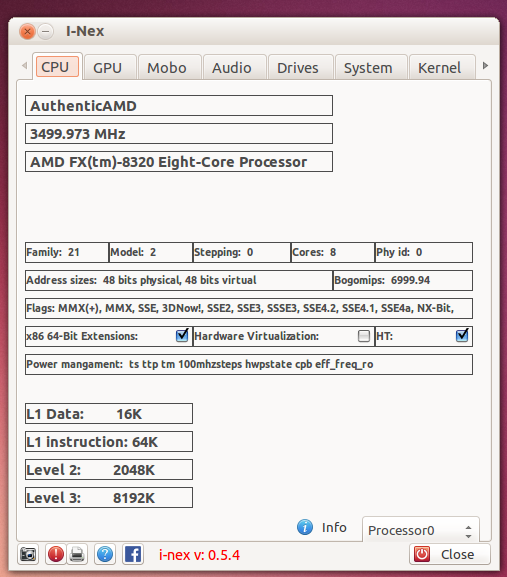This screenshot has width=507, height=577.
Task: Click the AMD FX-8320 processor name field
Action: click(179, 162)
